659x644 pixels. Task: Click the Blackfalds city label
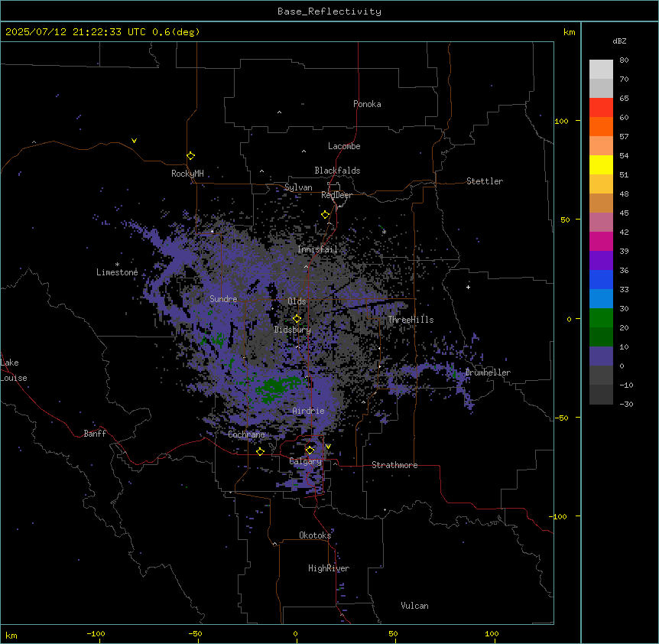click(x=337, y=171)
